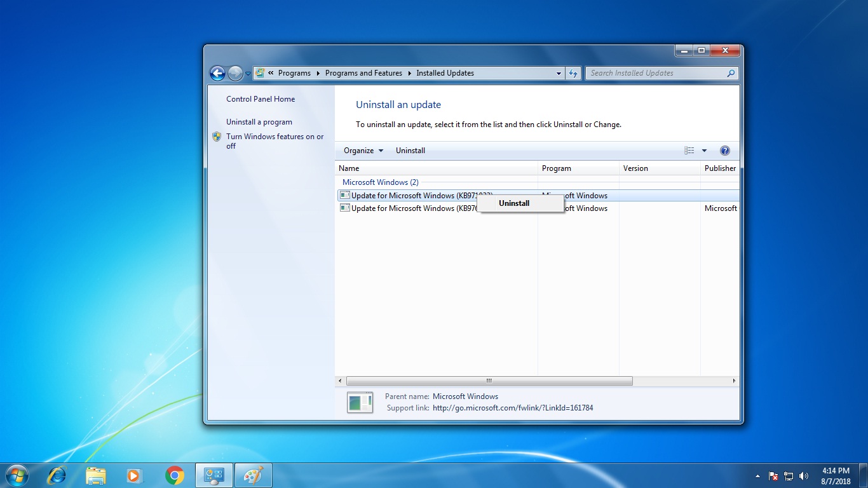Follow the go.microsoft.com support link
The height and width of the screenshot is (488, 868).
tap(513, 407)
